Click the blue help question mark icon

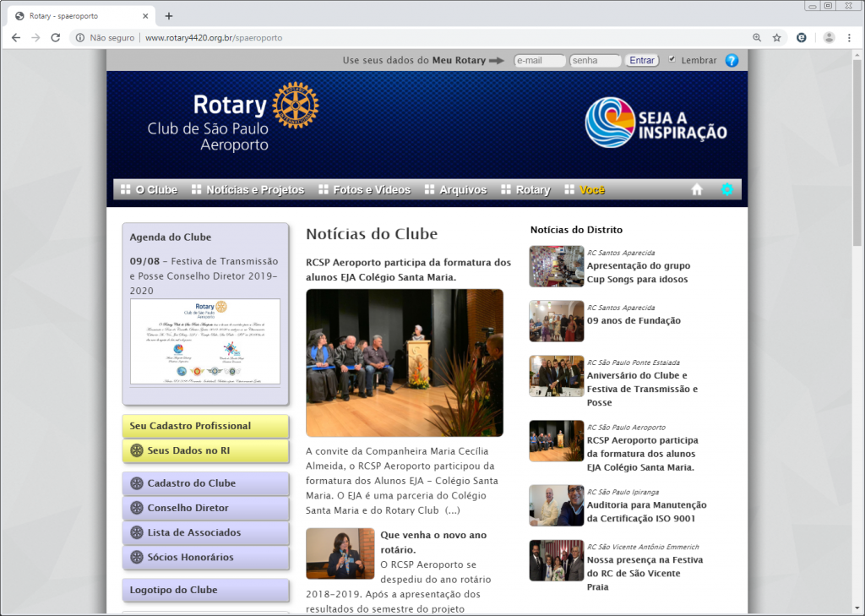[x=732, y=61]
